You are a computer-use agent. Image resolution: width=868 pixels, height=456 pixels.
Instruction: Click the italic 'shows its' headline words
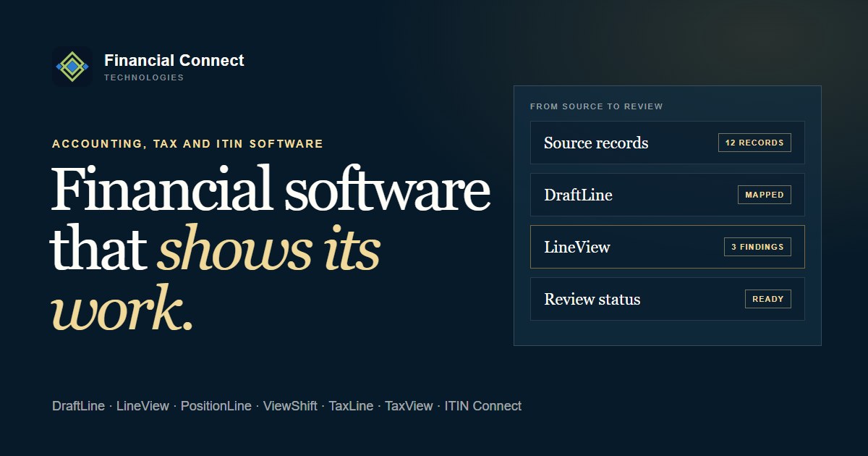tap(268, 248)
